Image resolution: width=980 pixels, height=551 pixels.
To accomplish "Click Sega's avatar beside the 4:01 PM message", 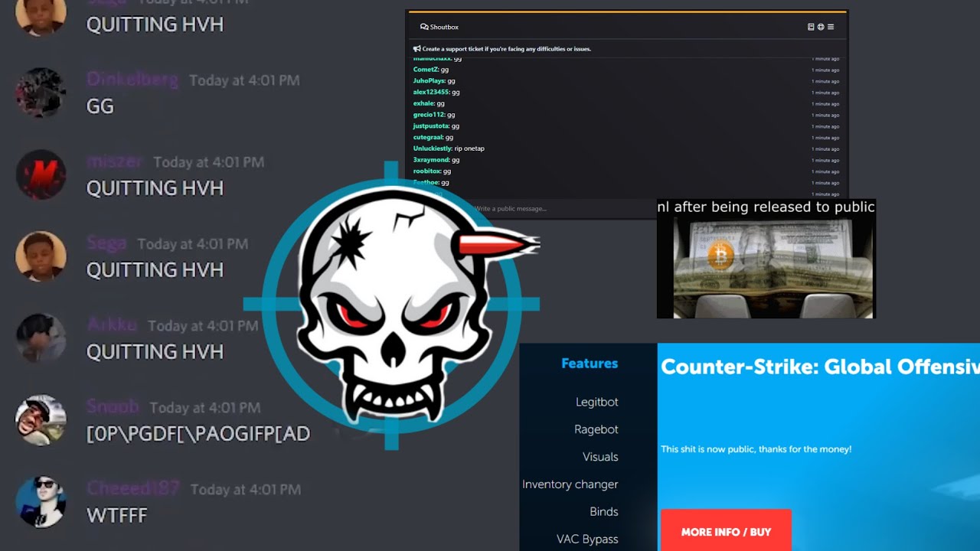I will coord(41,256).
